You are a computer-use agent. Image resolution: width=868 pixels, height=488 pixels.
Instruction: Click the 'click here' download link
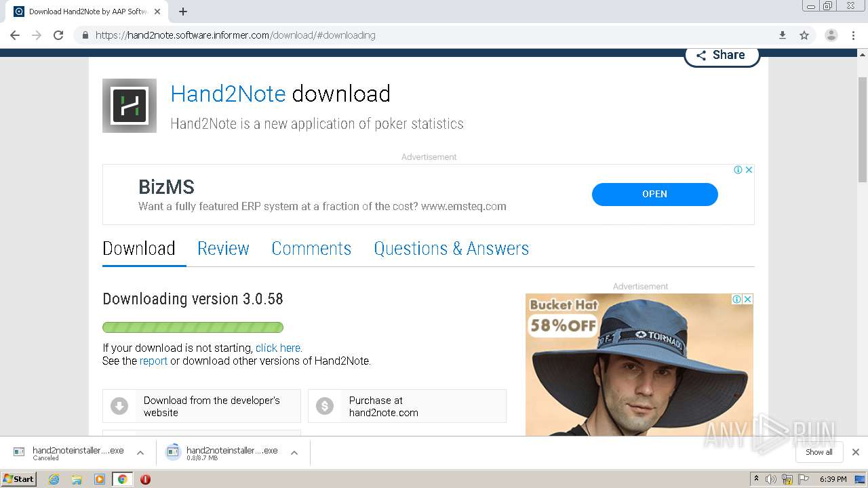point(278,348)
